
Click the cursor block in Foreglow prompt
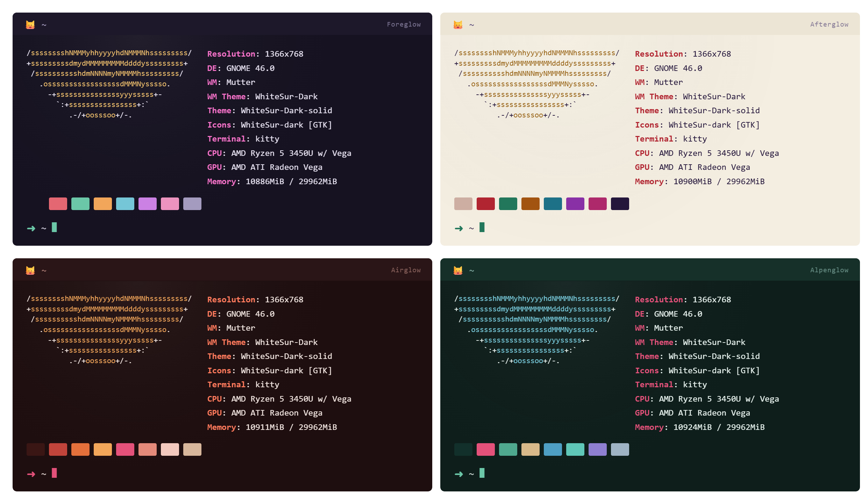coord(54,227)
